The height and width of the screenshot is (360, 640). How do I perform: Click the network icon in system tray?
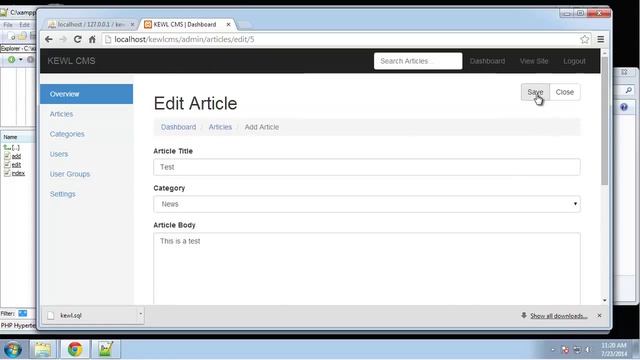pos(577,350)
